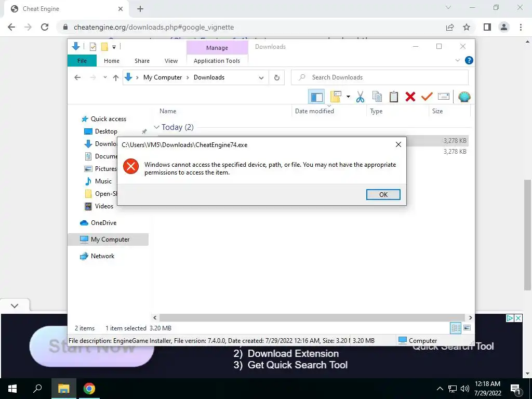Open the Share ribbon tab
Image resolution: width=532 pixels, height=399 pixels.
pos(142,61)
